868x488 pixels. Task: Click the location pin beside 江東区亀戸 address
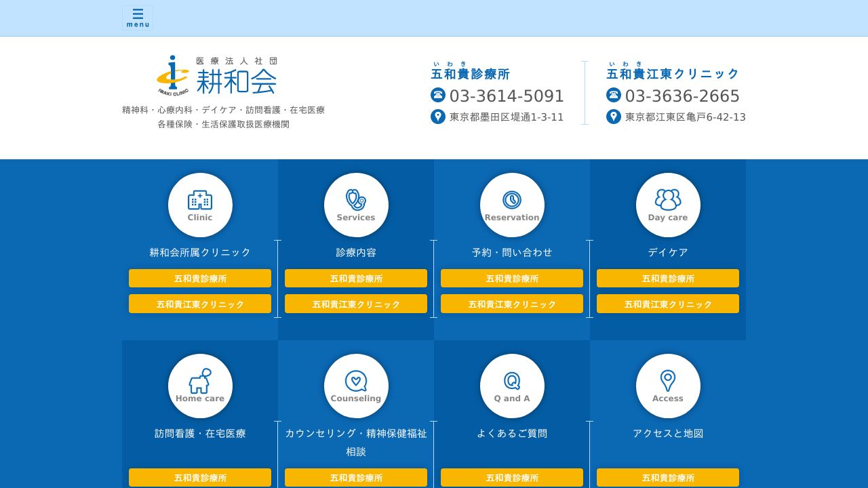tap(614, 117)
